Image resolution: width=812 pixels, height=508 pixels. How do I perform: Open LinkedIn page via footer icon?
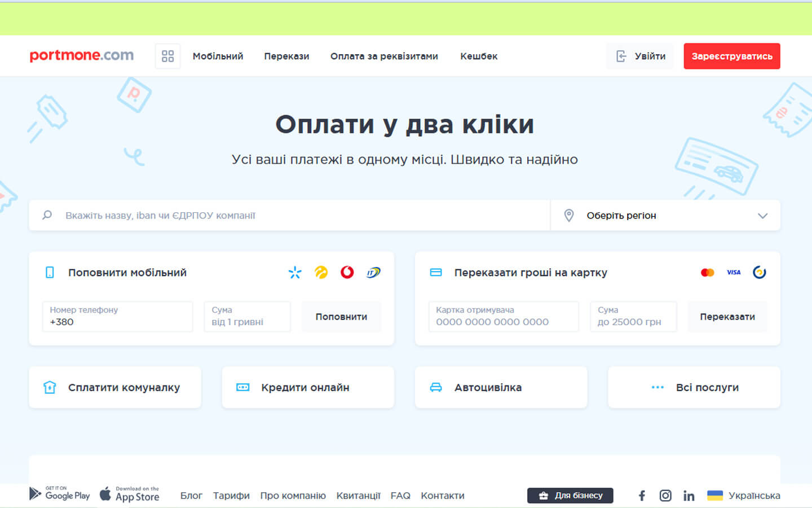point(689,496)
